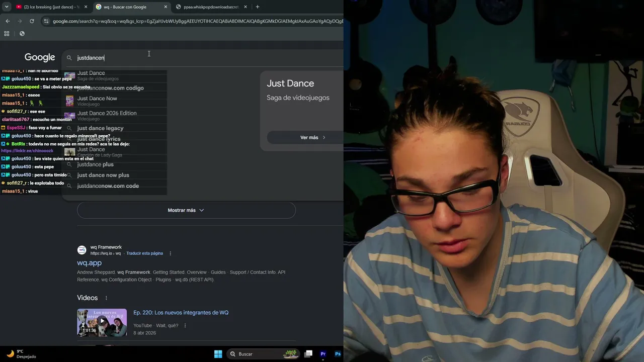Switch to the ppaa.whiskpopdownloadsecret tab
Screen dimensions: 644x362
[x=211, y=7]
